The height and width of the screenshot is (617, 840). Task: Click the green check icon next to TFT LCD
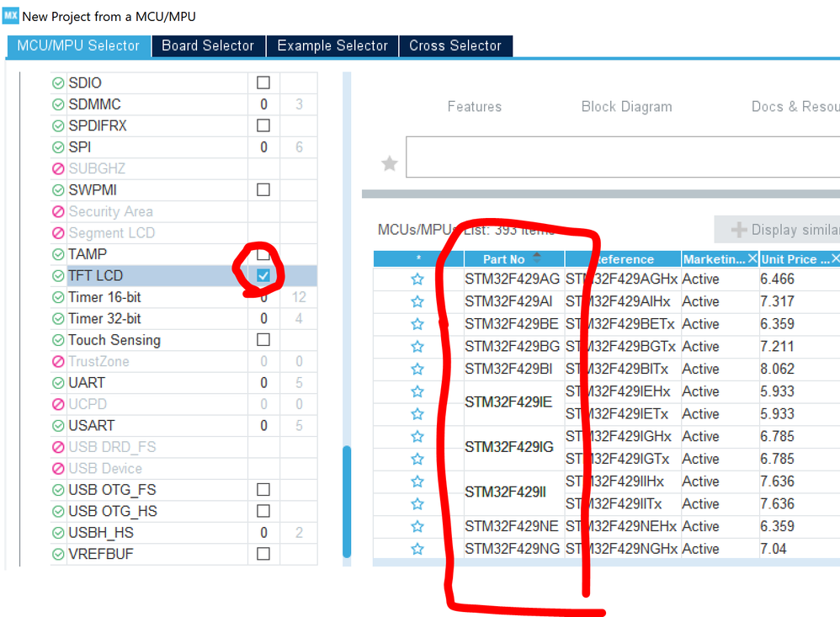pyautogui.click(x=58, y=276)
